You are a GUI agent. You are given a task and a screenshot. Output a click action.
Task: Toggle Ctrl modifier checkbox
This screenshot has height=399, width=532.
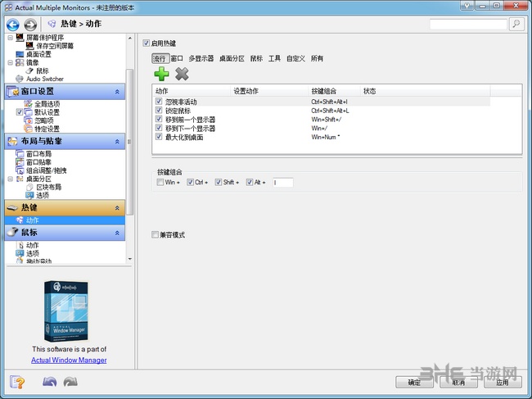point(191,183)
